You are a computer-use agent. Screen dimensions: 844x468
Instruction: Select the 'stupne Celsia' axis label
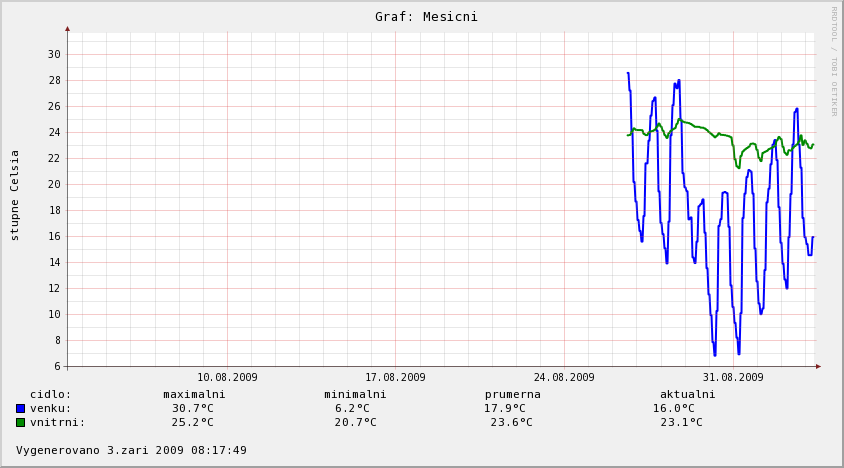pyautogui.click(x=15, y=195)
